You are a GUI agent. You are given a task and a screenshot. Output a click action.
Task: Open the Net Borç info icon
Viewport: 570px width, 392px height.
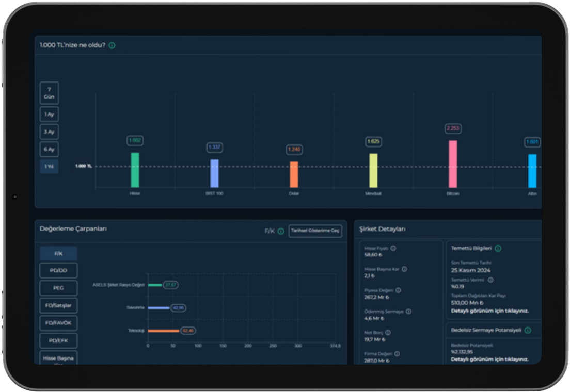tap(388, 333)
